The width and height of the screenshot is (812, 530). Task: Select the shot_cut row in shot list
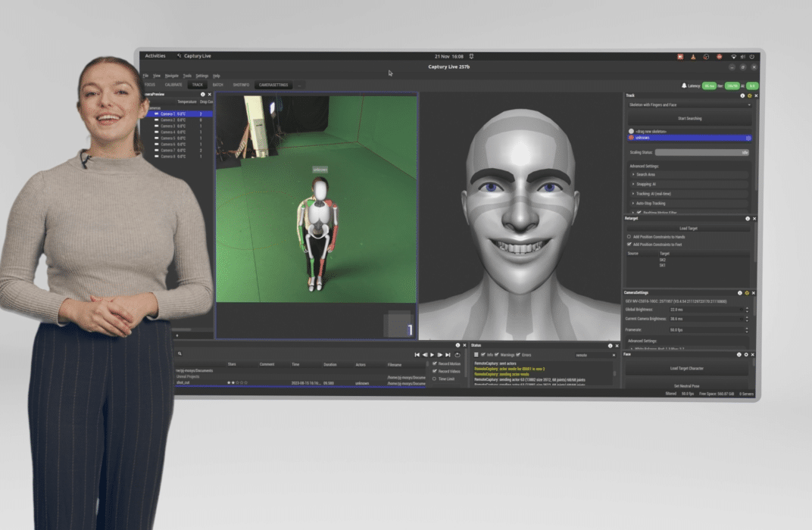[x=301, y=383]
